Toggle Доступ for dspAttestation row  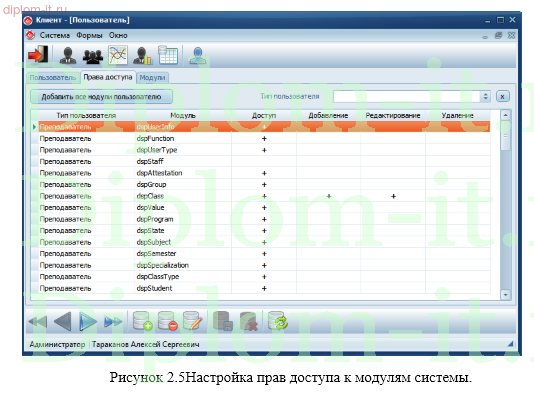pyautogui.click(x=264, y=173)
